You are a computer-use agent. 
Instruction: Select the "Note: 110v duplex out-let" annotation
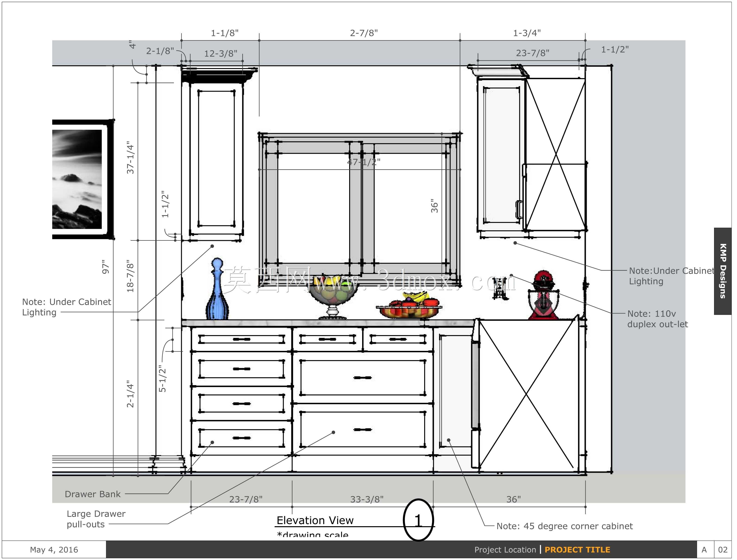coord(657,319)
